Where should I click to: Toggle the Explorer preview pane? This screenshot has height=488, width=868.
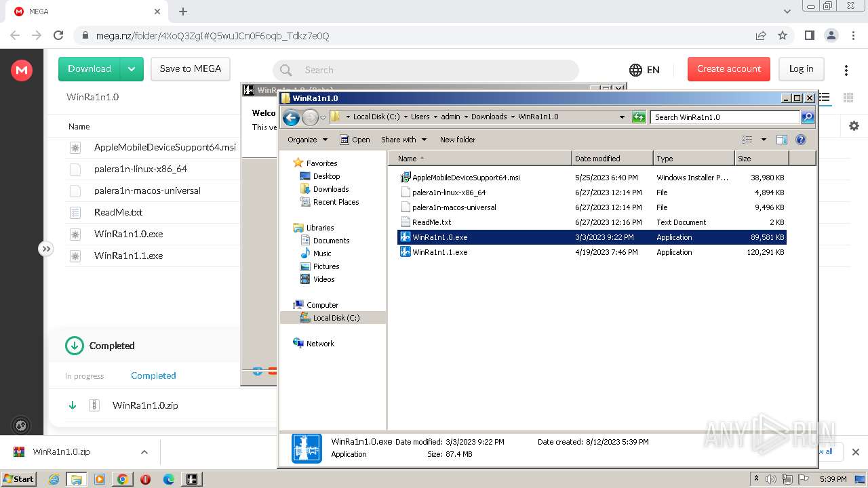[x=781, y=140]
